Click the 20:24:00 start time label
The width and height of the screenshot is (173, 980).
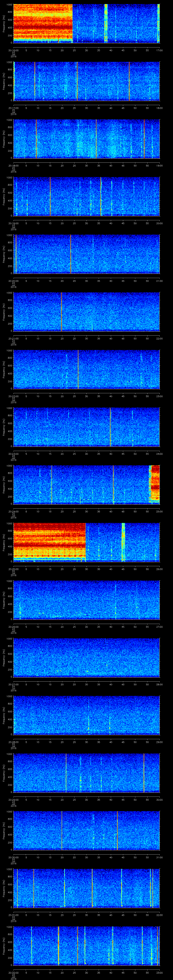pyautogui.click(x=14, y=511)
